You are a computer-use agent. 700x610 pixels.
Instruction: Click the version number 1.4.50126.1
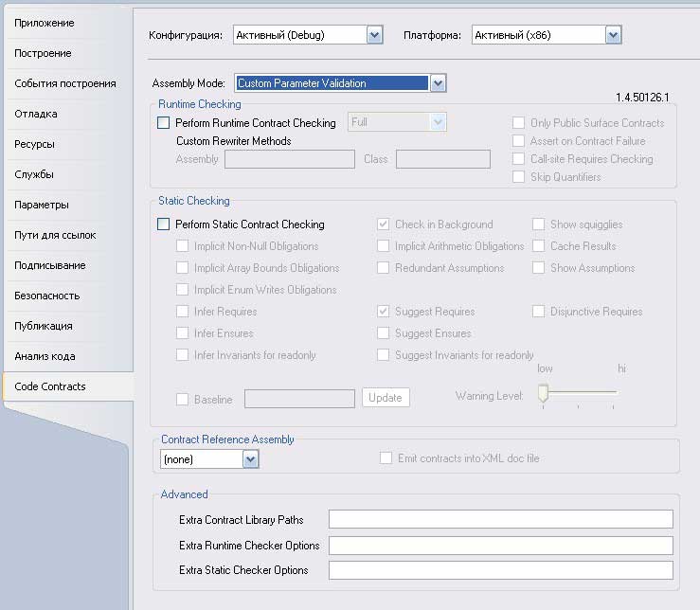(x=642, y=98)
